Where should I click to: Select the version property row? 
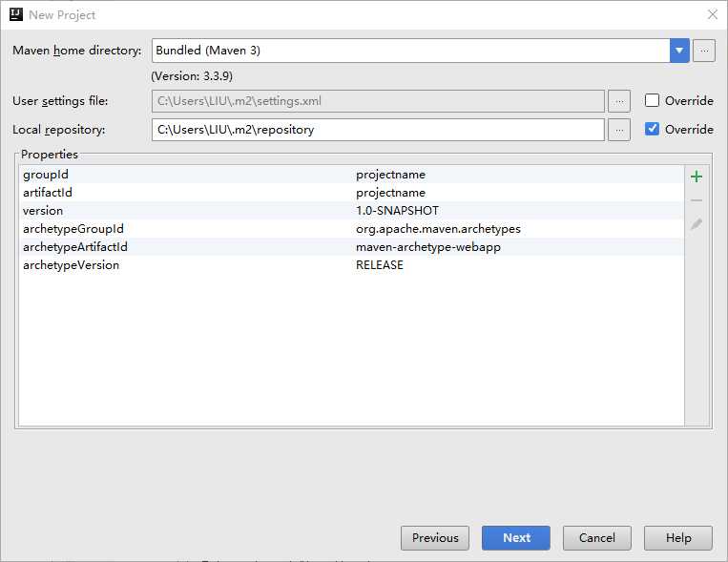[x=351, y=211]
